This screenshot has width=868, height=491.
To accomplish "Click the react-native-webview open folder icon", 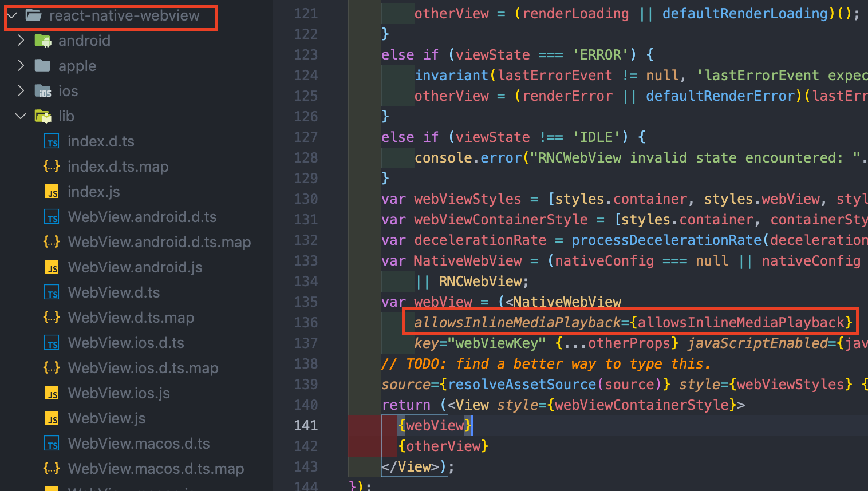I will [34, 15].
